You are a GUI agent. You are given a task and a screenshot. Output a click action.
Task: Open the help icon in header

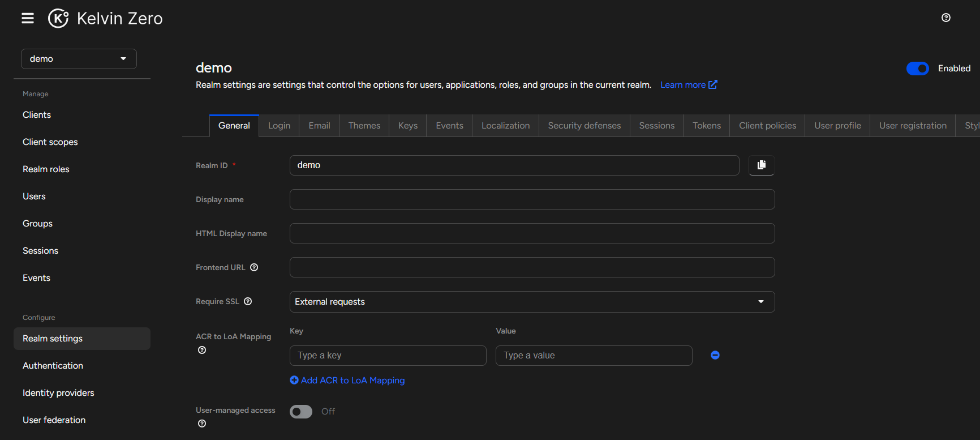[x=945, y=18]
